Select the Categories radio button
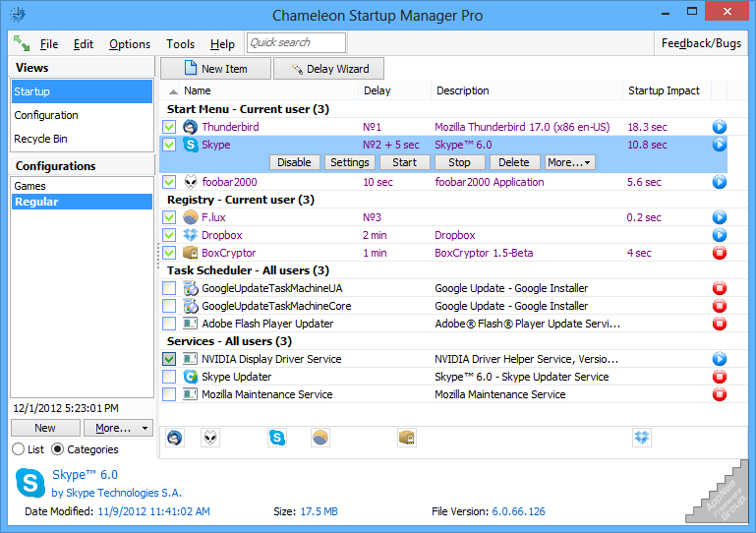This screenshot has width=756, height=533. [57, 449]
